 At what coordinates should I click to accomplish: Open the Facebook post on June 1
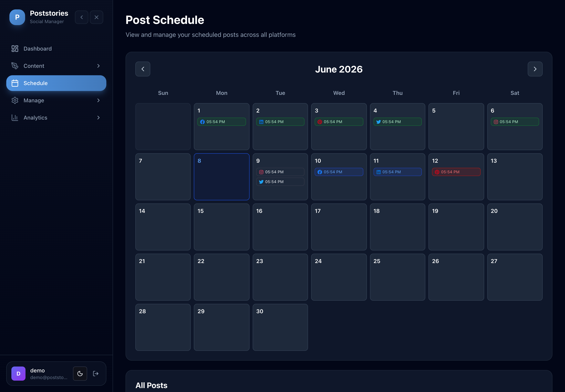tap(221, 122)
